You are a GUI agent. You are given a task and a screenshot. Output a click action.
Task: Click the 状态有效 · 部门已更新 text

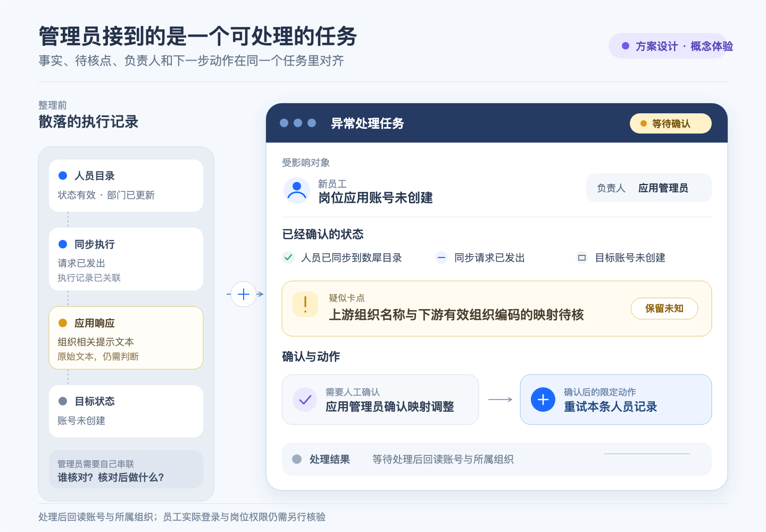[x=106, y=195]
